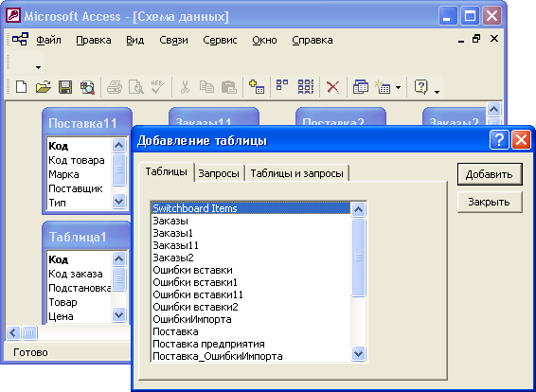Screen dimensions: 536x392
Task: Click the relationships icon left of Файл
Action: 20,40
